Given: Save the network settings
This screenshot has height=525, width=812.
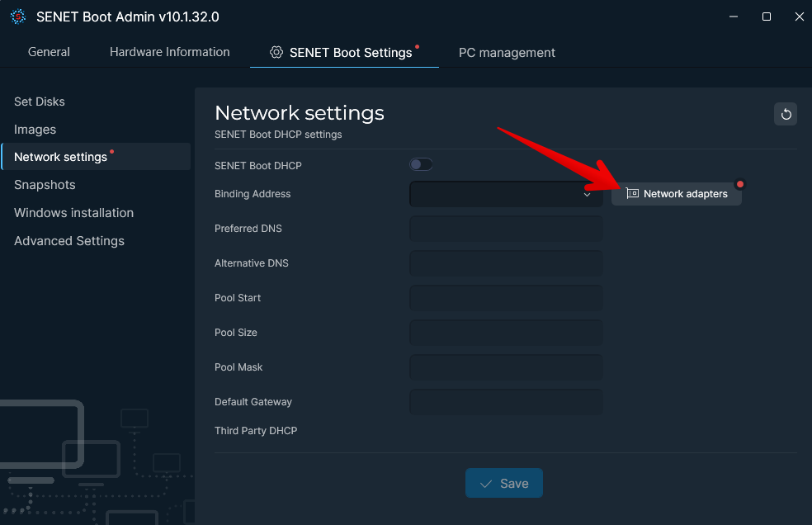Looking at the screenshot, I should click(x=503, y=483).
